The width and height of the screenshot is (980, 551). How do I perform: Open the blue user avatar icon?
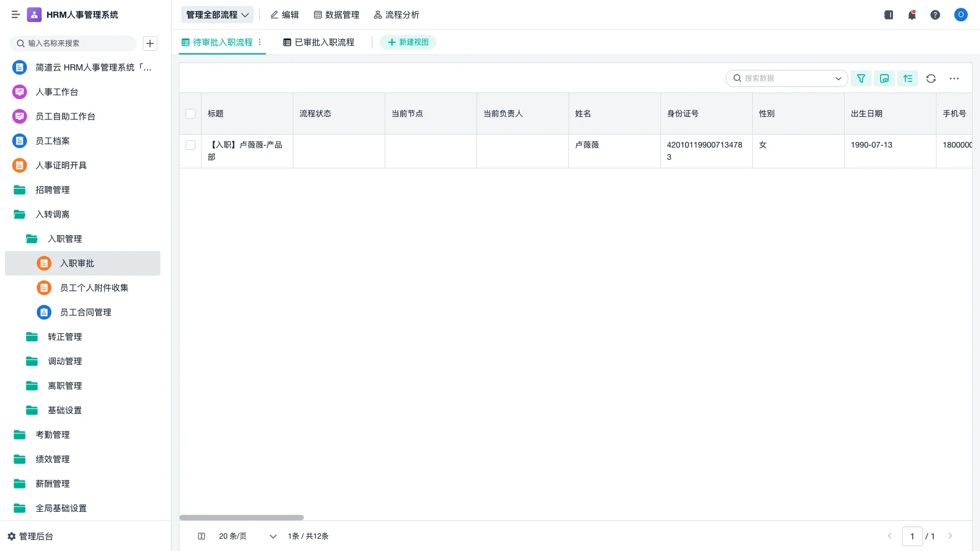point(960,15)
